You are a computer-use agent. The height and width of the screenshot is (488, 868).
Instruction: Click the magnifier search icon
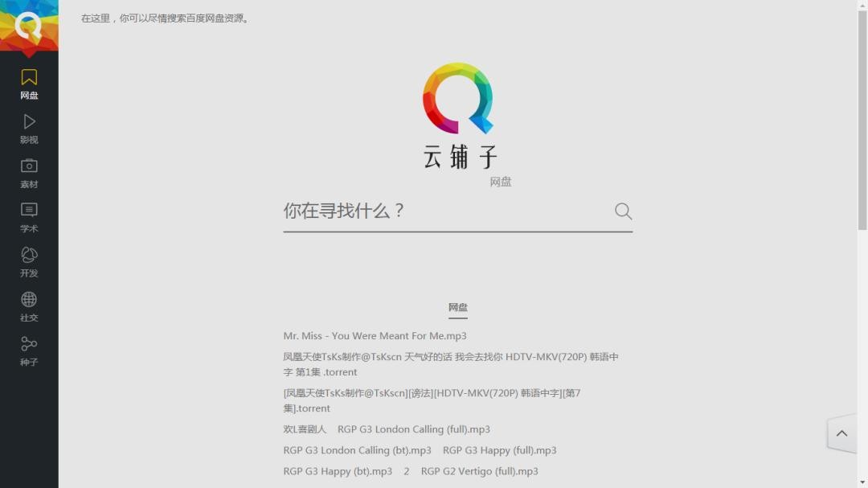[x=623, y=211]
